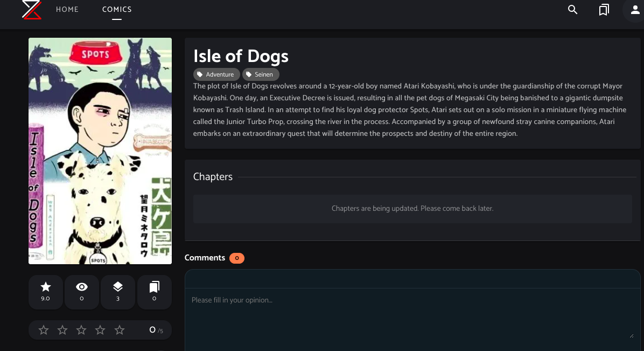The image size is (644, 351).
Task: Open bookmarks from the top bar
Action: click(x=604, y=10)
